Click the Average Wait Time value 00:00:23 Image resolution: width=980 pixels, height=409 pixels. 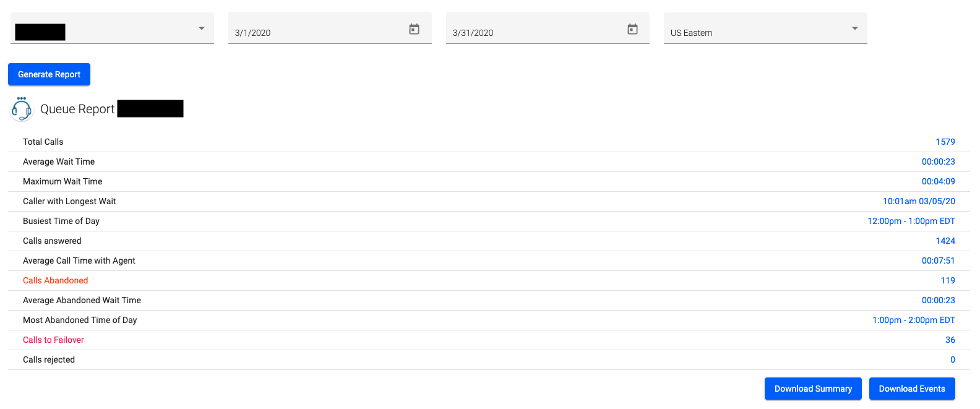click(x=939, y=161)
